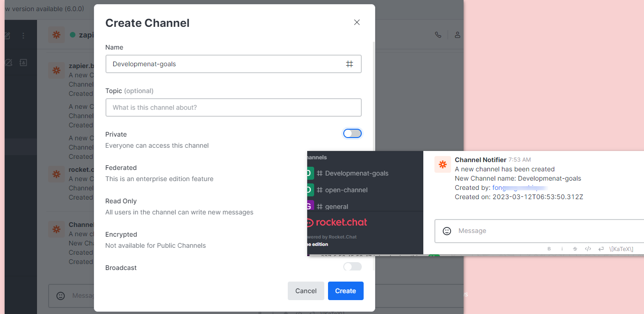Click the channel Name input field

[x=227, y=64]
